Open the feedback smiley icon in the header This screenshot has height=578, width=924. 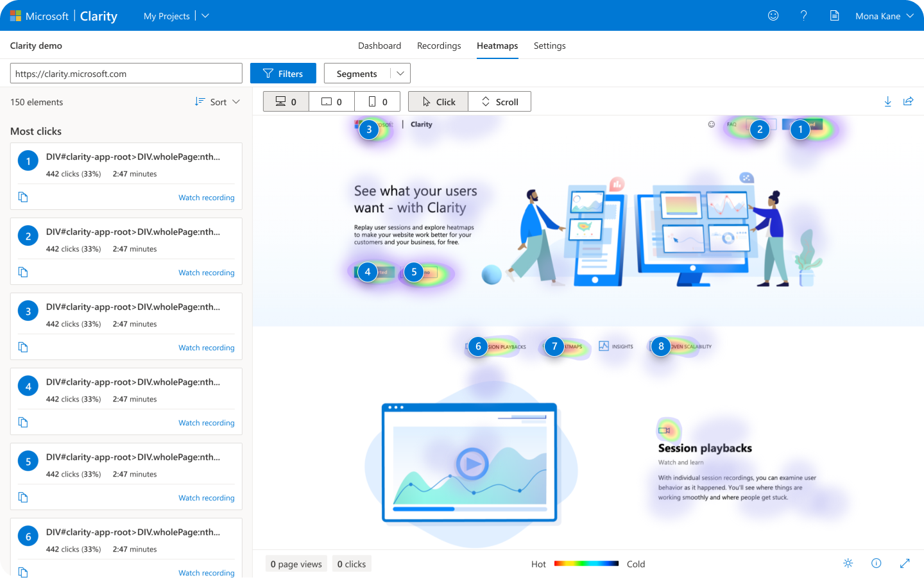pos(773,15)
